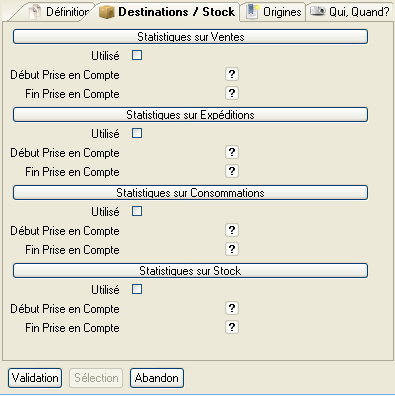This screenshot has height=396, width=395.
Task: Click the Validation button
Action: click(x=35, y=378)
